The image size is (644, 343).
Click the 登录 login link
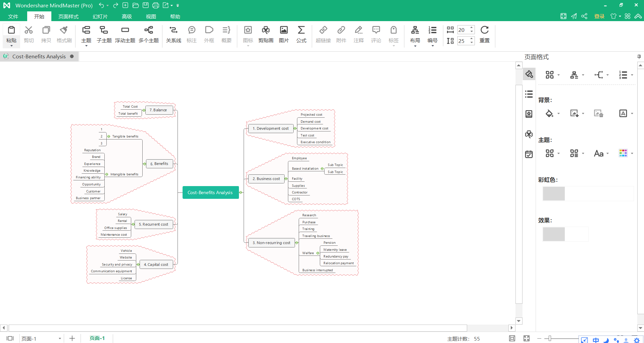(599, 16)
